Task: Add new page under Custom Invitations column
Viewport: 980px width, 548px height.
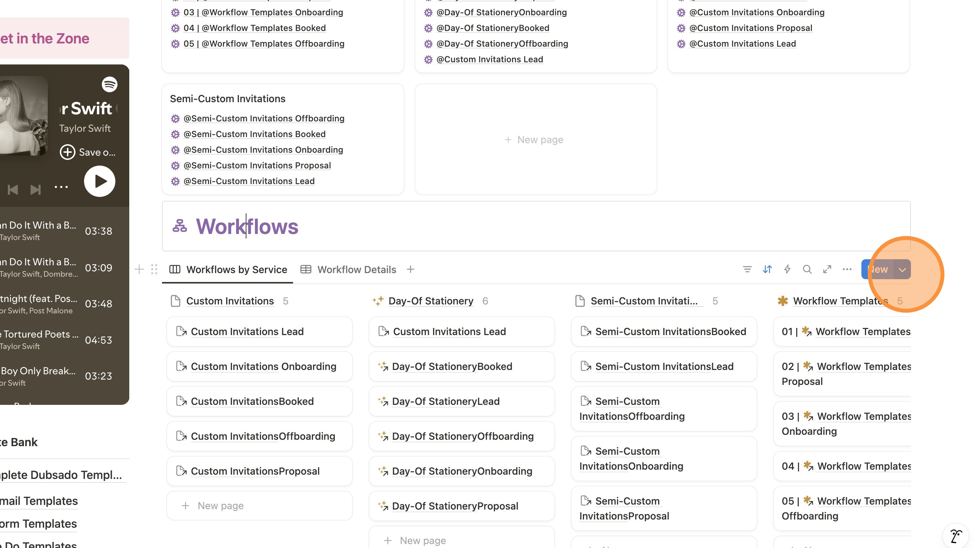Action: click(x=260, y=505)
